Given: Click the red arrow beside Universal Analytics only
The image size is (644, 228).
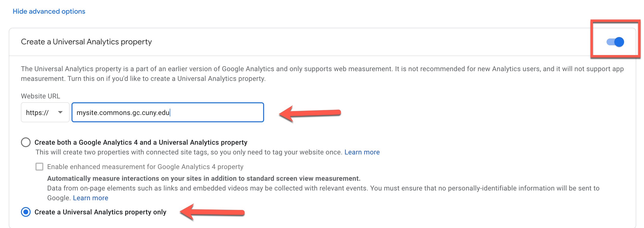Looking at the screenshot, I should click(212, 212).
